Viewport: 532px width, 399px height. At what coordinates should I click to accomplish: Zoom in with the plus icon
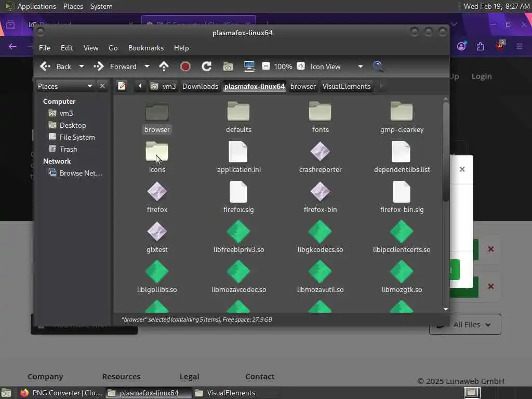click(x=301, y=66)
